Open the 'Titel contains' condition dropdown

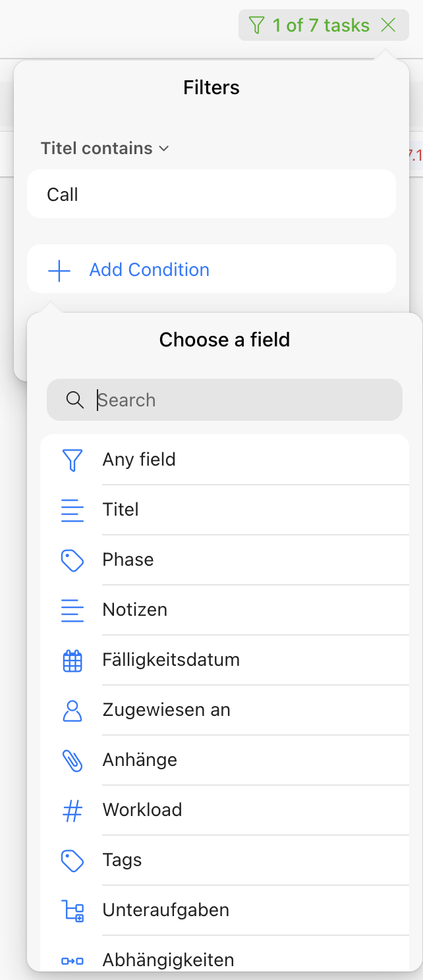[105, 149]
